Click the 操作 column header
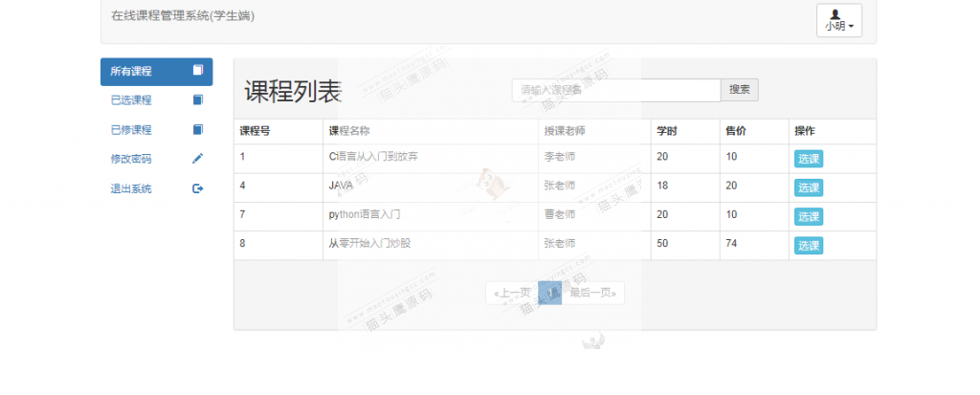980x395 pixels. 805,131
